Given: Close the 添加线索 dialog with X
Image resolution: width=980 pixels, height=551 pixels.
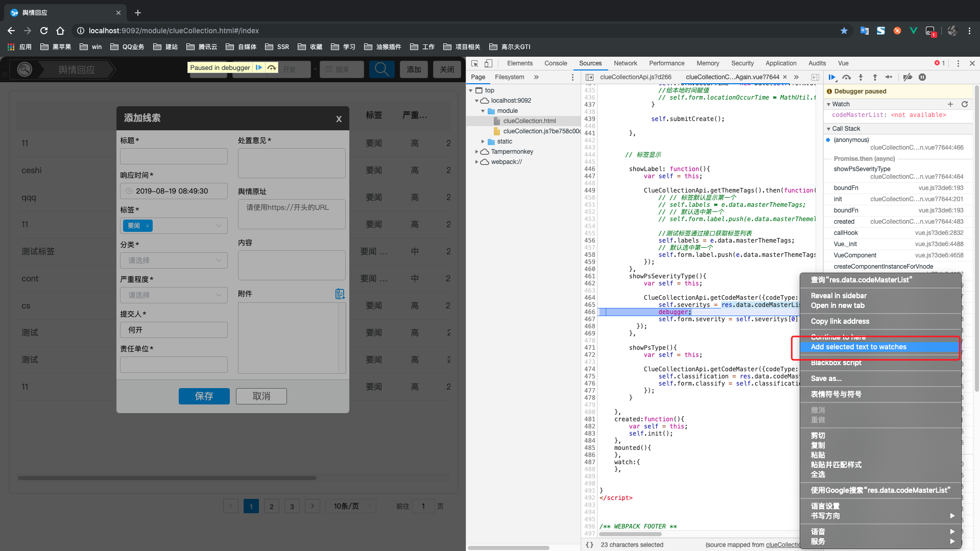Looking at the screenshot, I should point(339,118).
